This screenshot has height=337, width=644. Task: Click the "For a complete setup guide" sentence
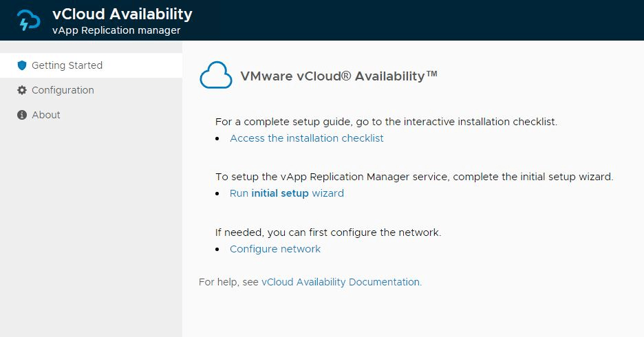(x=385, y=122)
